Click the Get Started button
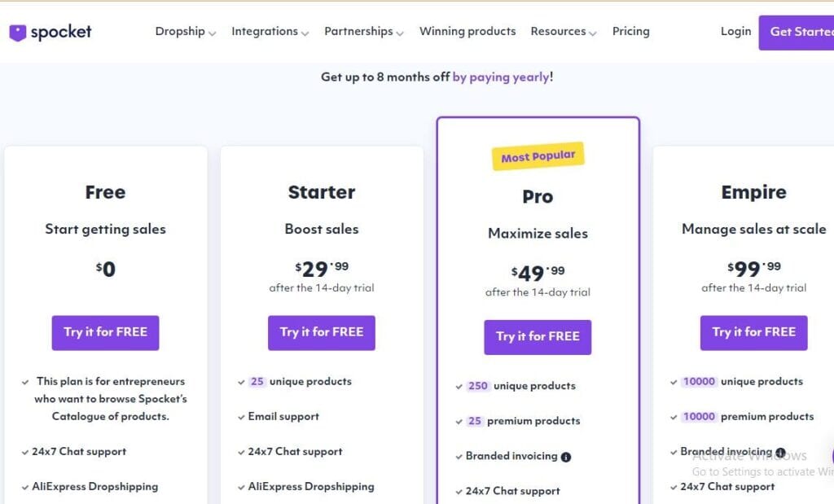Screen dimensions: 834x504 [797, 33]
